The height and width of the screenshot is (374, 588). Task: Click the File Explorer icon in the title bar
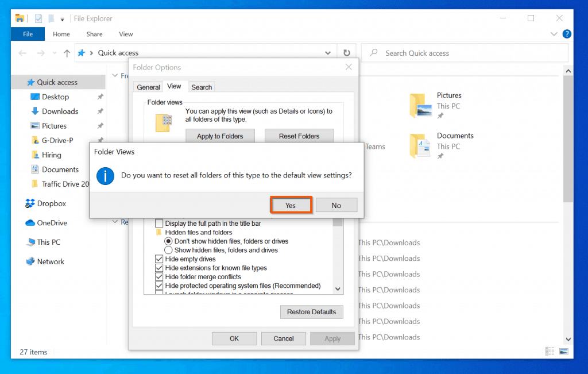pos(19,18)
